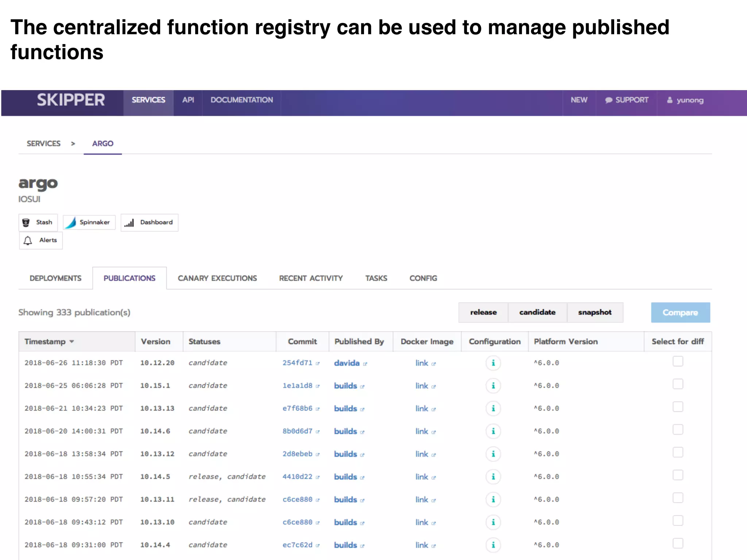Click external-link icon next to commit ec7c62d

318,546
